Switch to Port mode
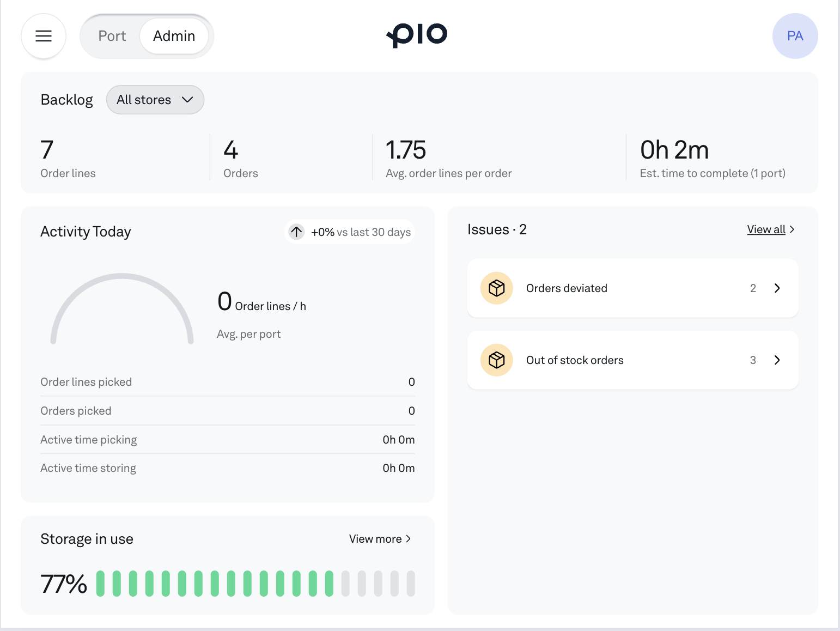Screen dimensions: 840x631 [x=112, y=36]
